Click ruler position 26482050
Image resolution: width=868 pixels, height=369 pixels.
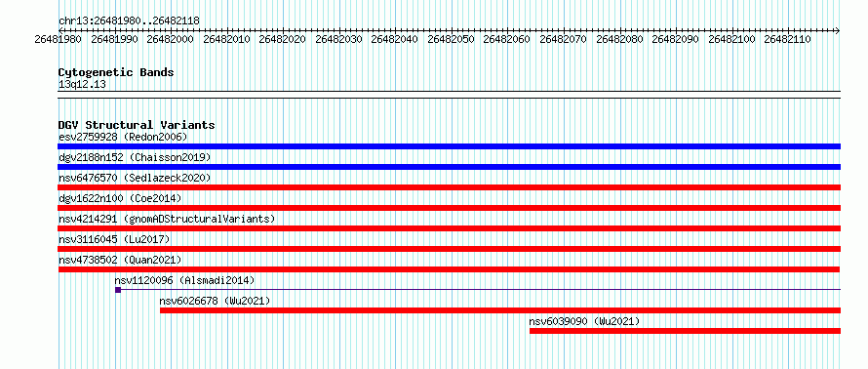pyautogui.click(x=452, y=40)
